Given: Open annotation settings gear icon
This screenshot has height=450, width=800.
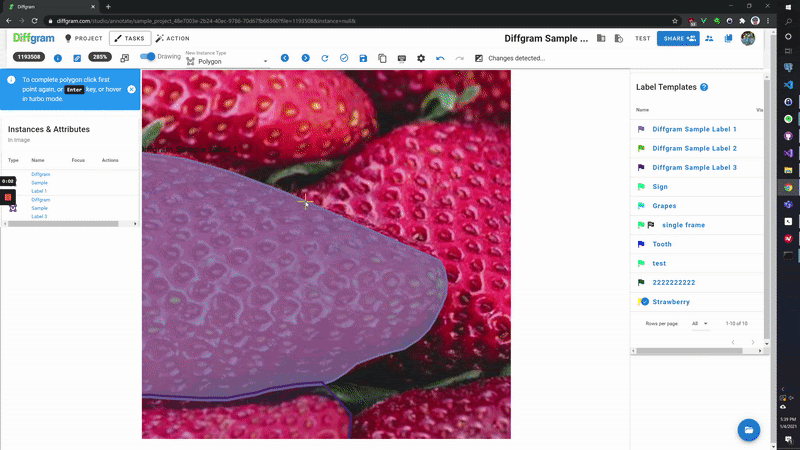Looking at the screenshot, I should pos(421,58).
